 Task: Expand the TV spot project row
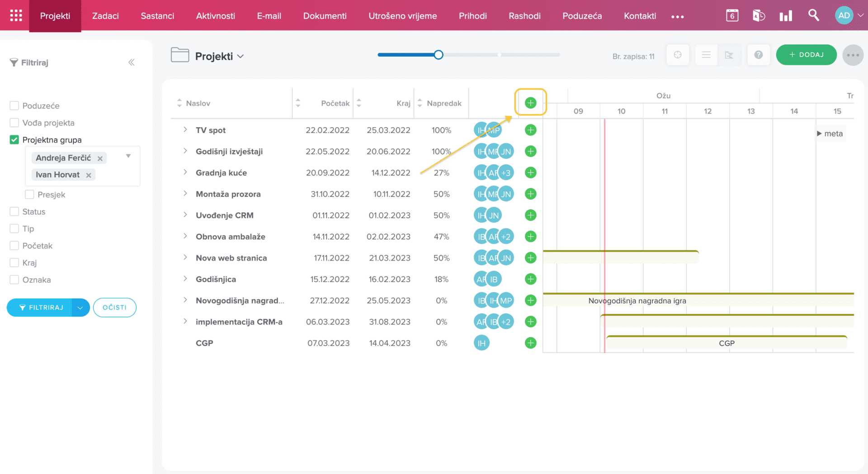(x=185, y=130)
